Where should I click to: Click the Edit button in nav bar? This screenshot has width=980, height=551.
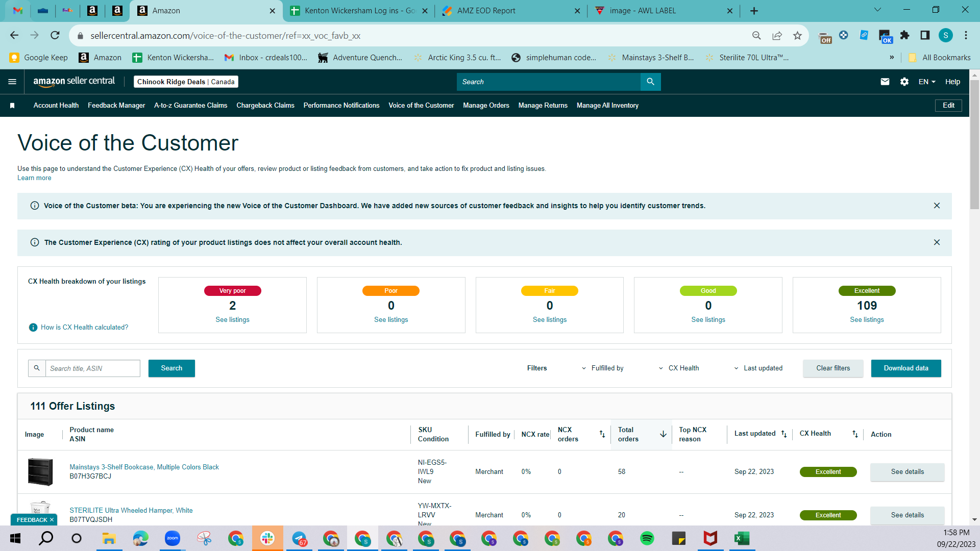click(x=948, y=106)
